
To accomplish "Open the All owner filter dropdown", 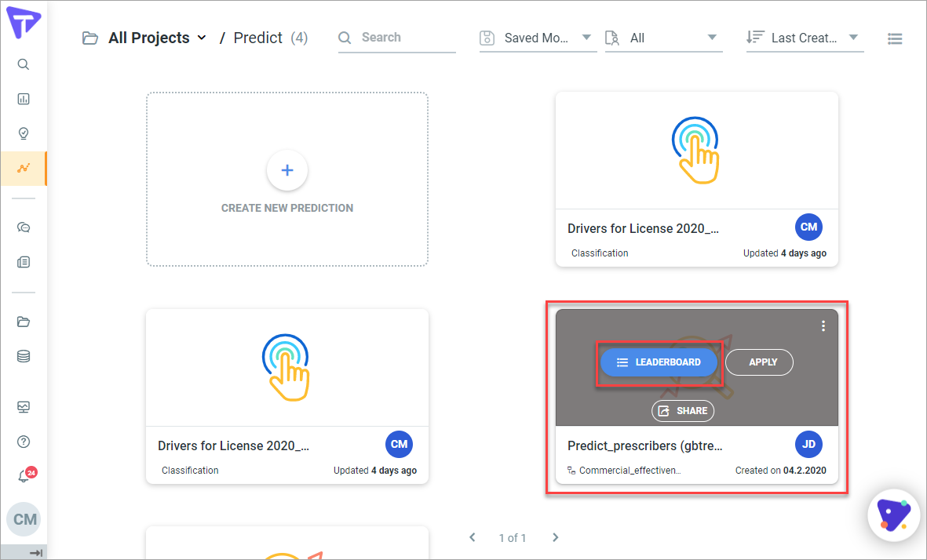I will point(663,38).
